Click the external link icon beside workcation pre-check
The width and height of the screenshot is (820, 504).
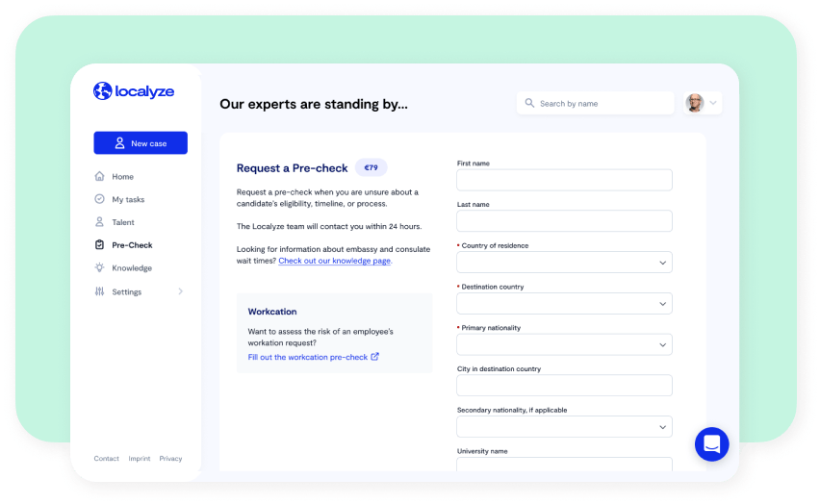click(x=375, y=357)
